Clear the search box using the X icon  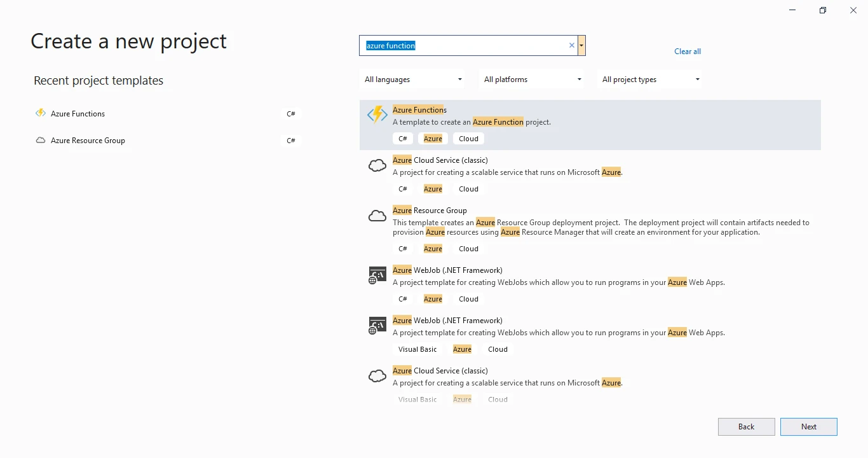click(x=571, y=45)
